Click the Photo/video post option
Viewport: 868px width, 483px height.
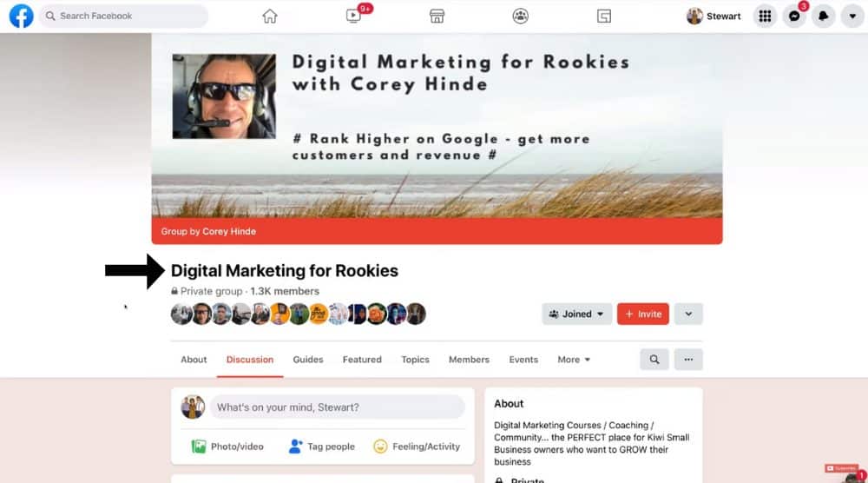point(227,447)
